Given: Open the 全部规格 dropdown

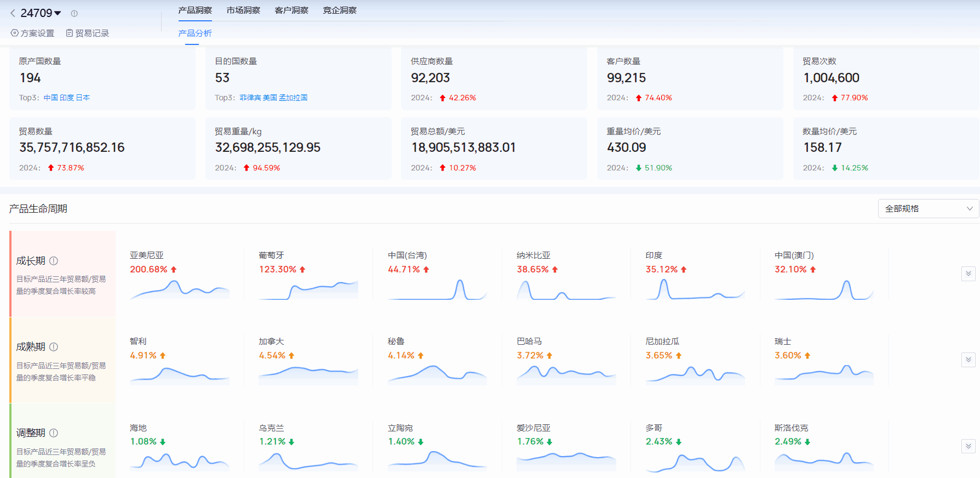Looking at the screenshot, I should click(928, 209).
